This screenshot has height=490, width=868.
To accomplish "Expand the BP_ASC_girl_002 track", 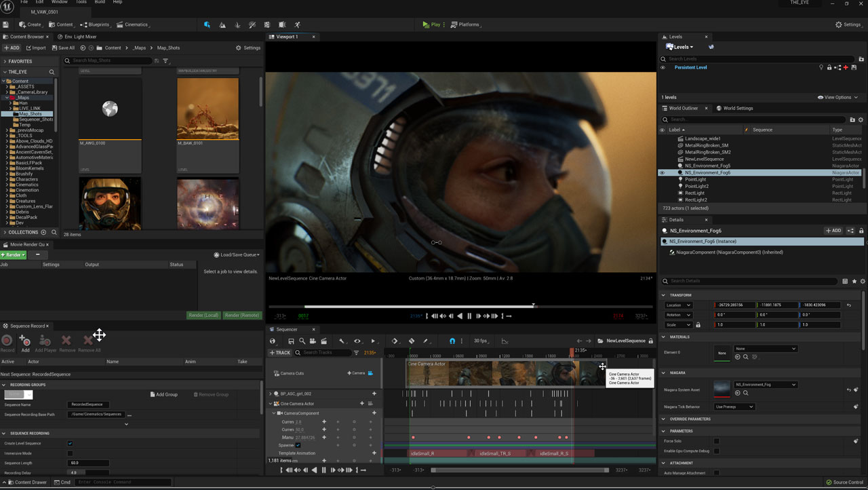I will tap(271, 394).
